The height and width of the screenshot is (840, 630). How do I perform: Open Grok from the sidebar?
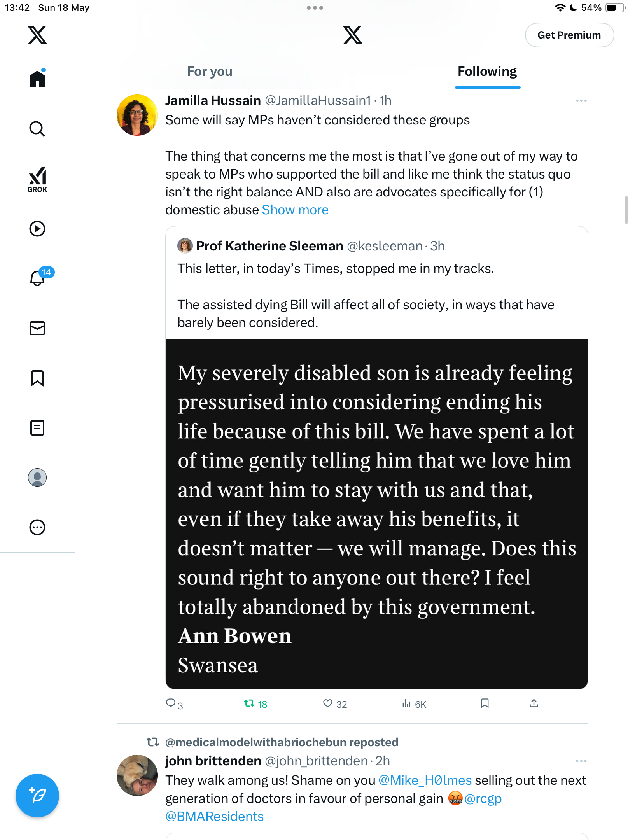click(37, 179)
